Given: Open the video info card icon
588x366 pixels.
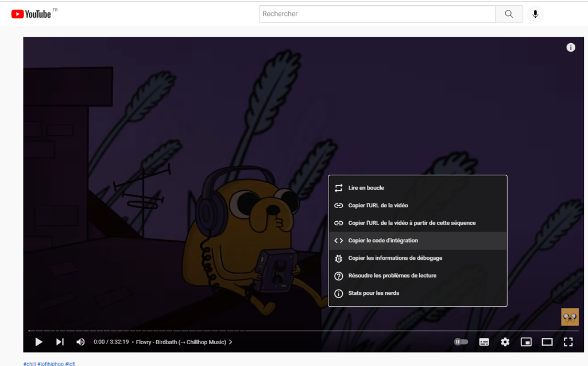Looking at the screenshot, I should click(571, 48).
